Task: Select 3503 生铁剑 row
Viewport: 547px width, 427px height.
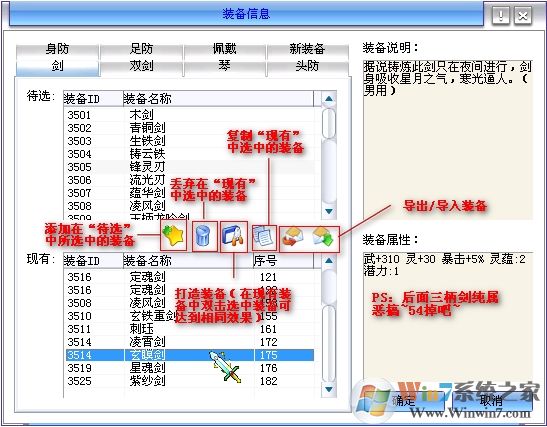Action: click(190, 141)
